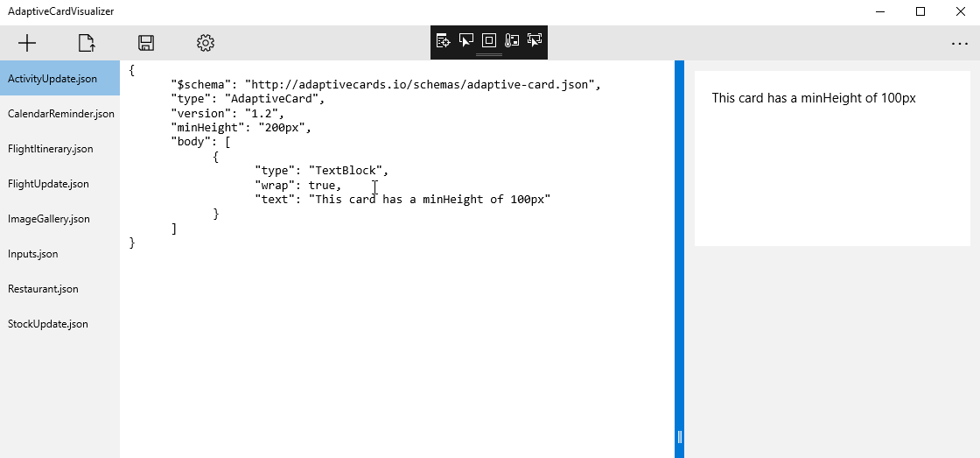Select ActivityUpdate.json tab
This screenshot has height=458, width=980.
(60, 78)
